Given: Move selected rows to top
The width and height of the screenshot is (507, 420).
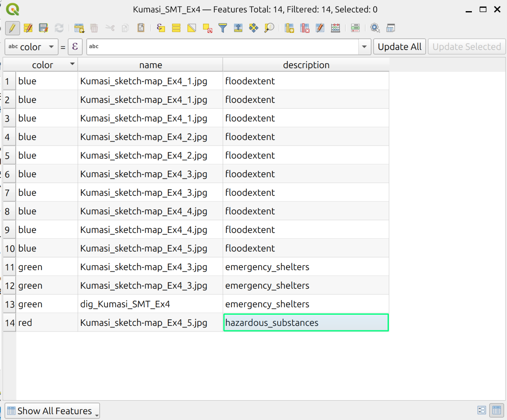Looking at the screenshot, I should (x=238, y=28).
